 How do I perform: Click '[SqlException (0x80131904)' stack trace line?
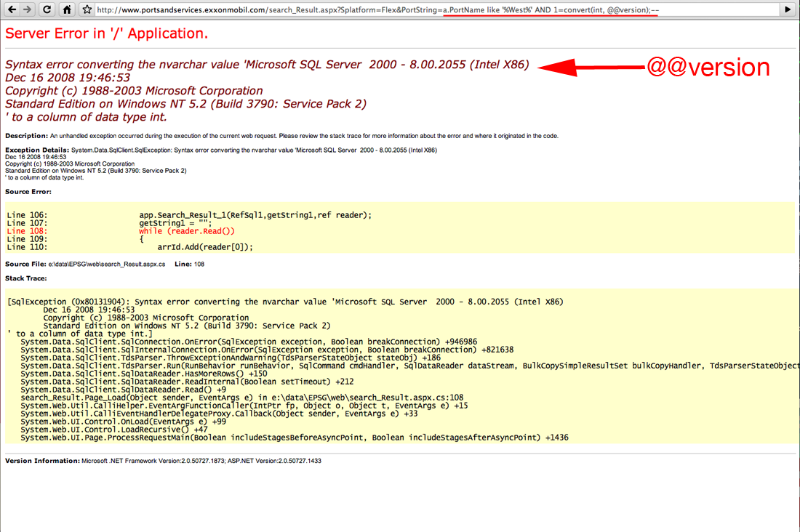pyautogui.click(x=285, y=302)
